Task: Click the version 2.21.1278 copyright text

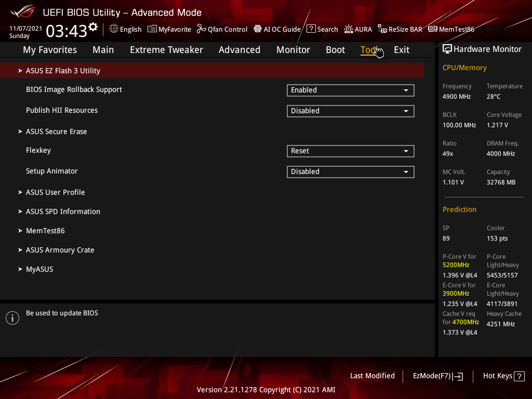Action: (266, 390)
